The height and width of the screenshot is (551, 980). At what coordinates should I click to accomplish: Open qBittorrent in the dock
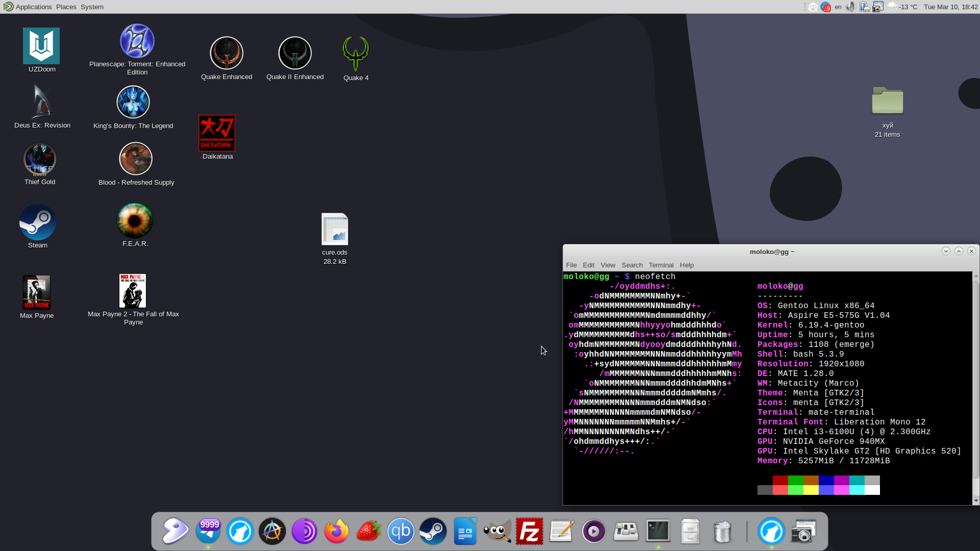(401, 532)
